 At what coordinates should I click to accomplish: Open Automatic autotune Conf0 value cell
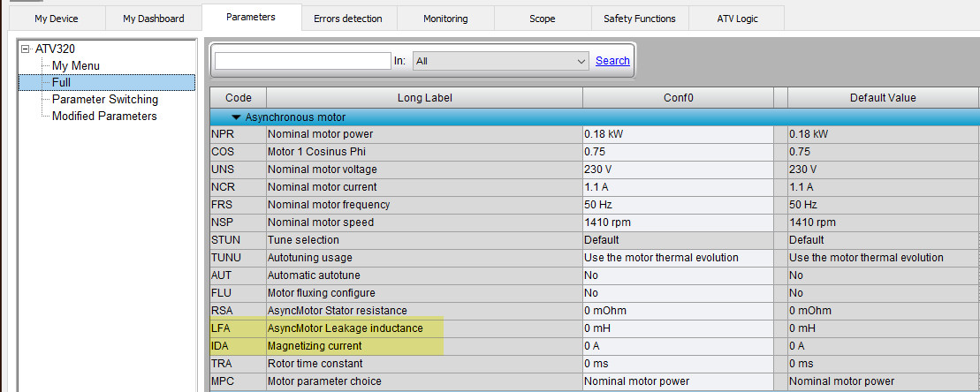pyautogui.click(x=678, y=275)
